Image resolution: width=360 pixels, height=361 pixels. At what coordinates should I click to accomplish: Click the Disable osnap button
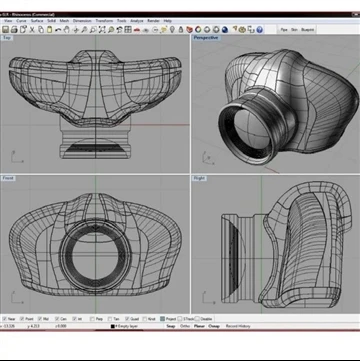pos(204,319)
